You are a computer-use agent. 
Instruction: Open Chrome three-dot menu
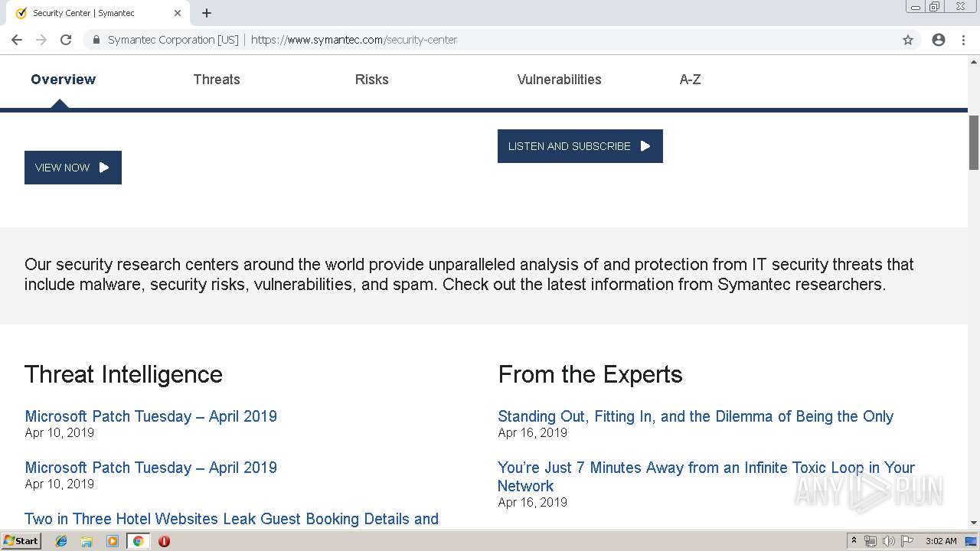pos(963,40)
